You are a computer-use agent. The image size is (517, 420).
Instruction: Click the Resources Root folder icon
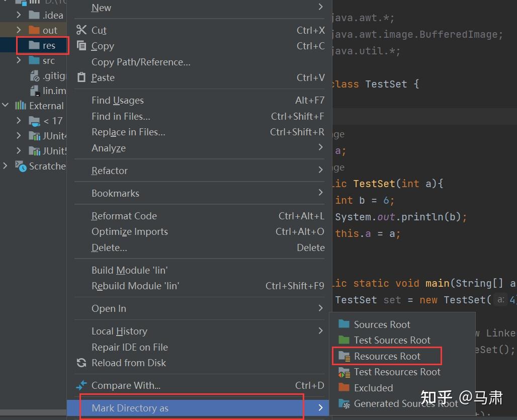click(344, 357)
